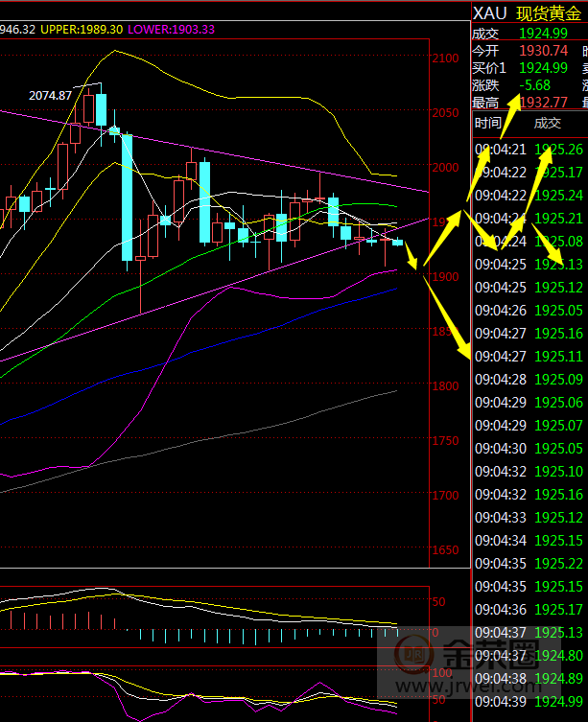Click the 1650 level on price axis
588x722 pixels.
[445, 551]
